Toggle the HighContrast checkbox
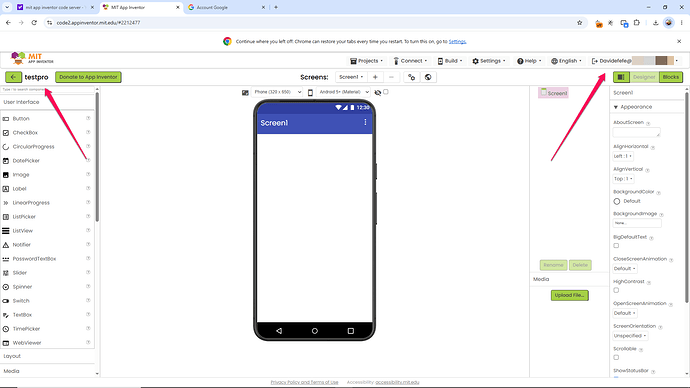Screen dimensions: 690x388 point(616,290)
